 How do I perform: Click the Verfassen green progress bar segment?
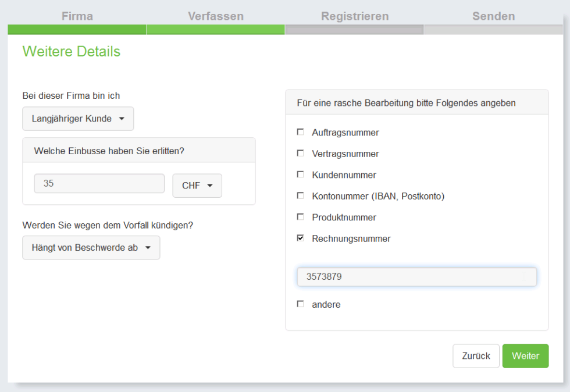[x=216, y=30]
